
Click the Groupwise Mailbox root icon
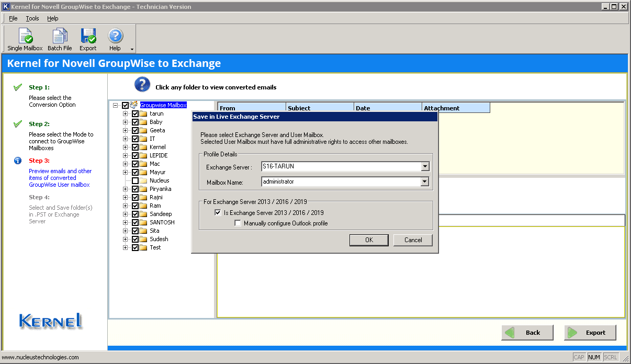(134, 105)
